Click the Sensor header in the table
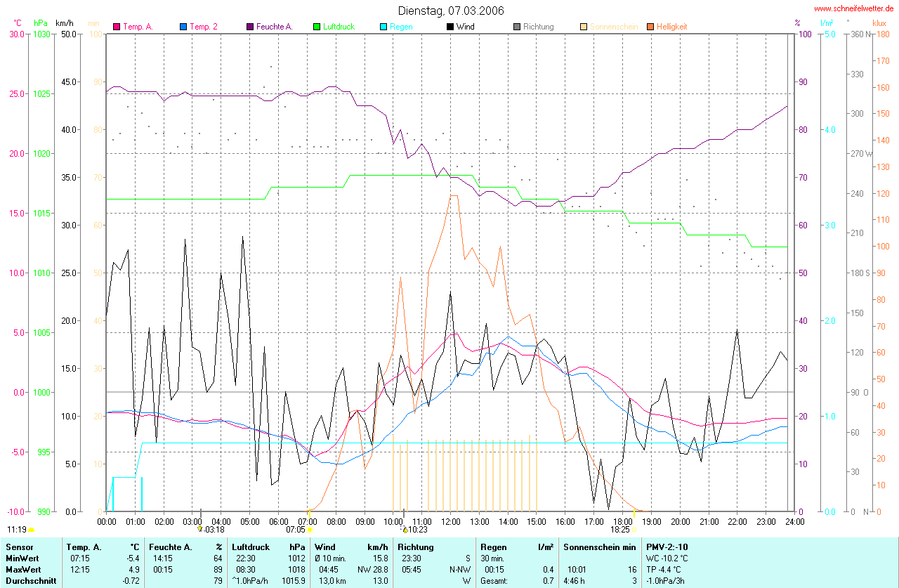Viewport: 899px width, 588px height. pos(19,547)
